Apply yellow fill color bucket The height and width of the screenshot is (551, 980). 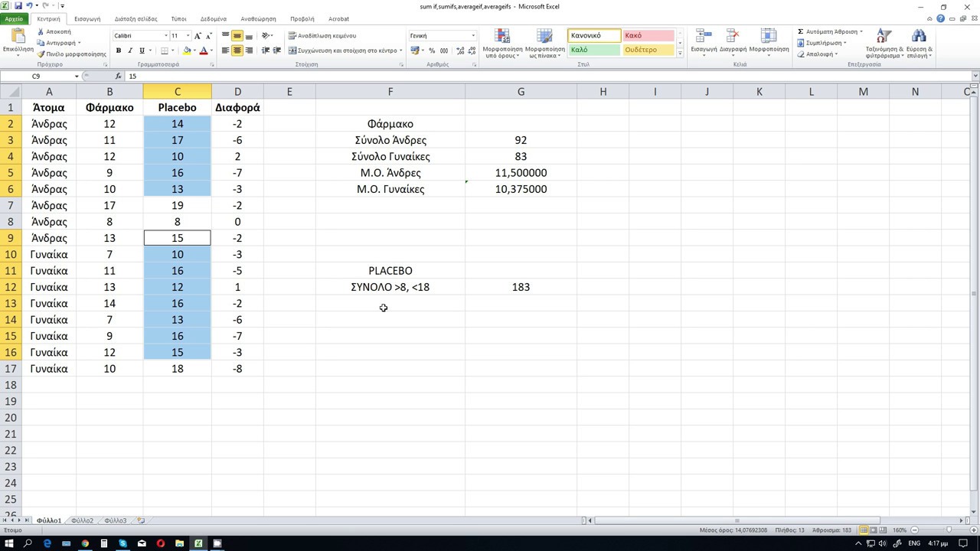tap(187, 51)
